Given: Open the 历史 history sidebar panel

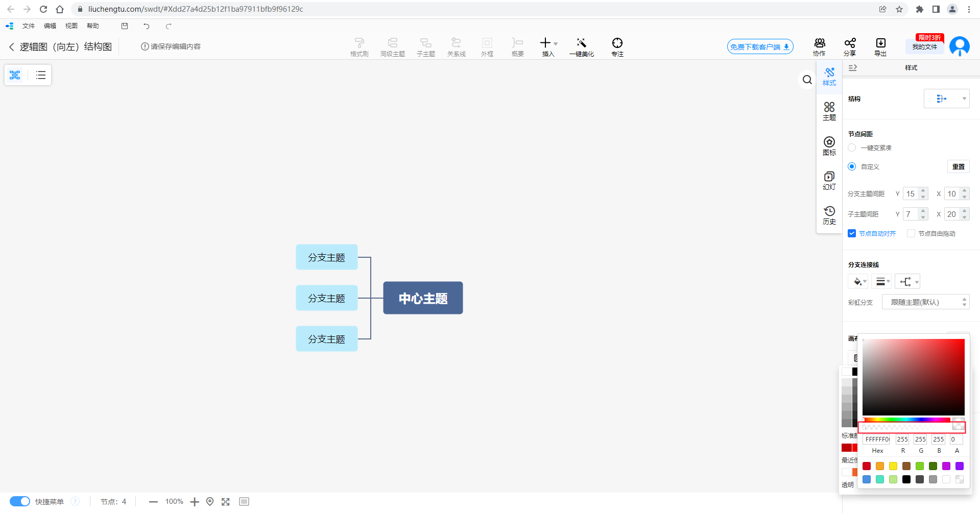Looking at the screenshot, I should tap(829, 215).
